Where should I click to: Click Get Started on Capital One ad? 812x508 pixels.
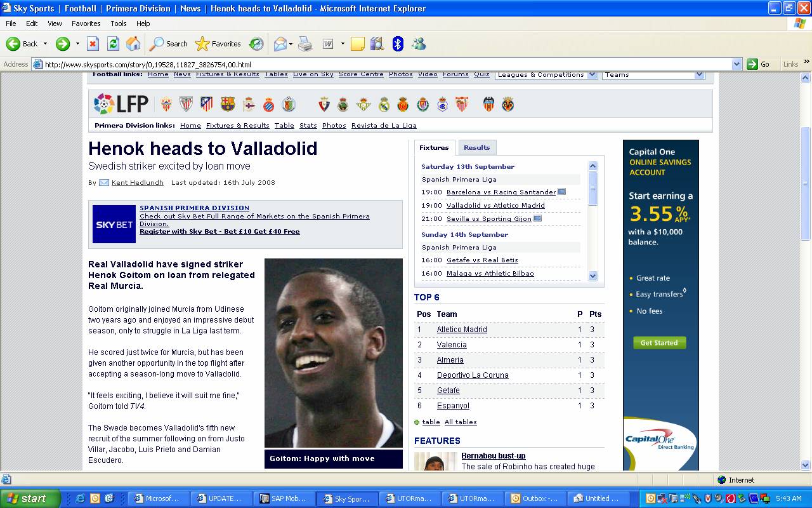pyautogui.click(x=659, y=343)
